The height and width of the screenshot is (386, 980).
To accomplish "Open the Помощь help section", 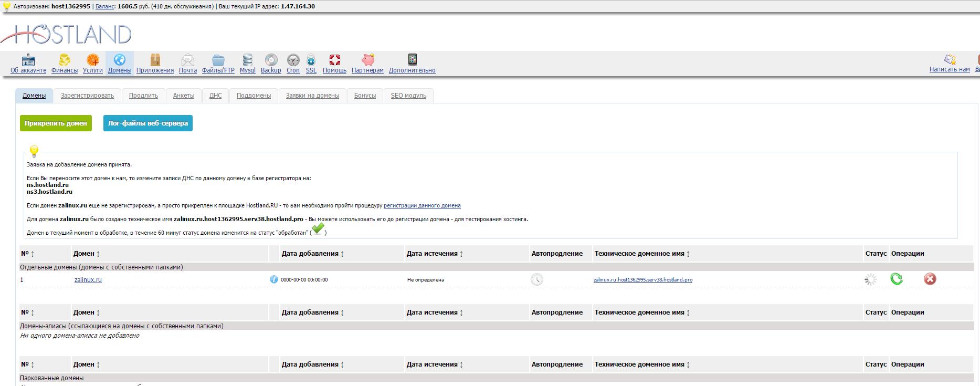I will (x=334, y=64).
